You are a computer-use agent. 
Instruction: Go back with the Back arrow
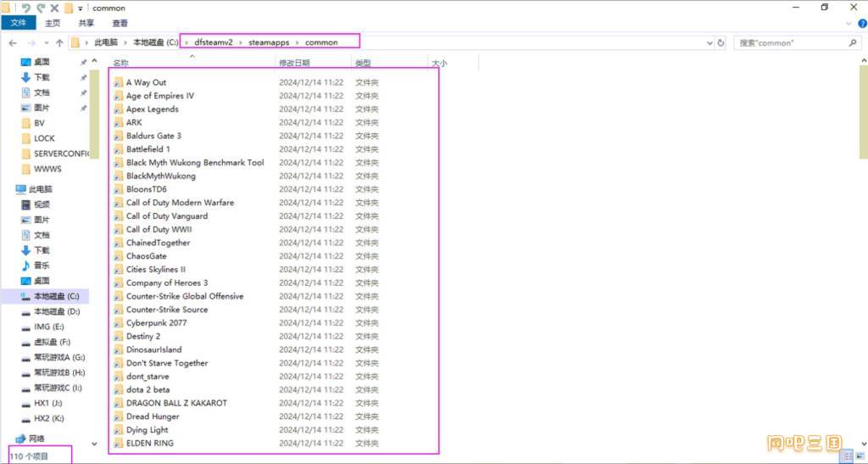tap(14, 42)
